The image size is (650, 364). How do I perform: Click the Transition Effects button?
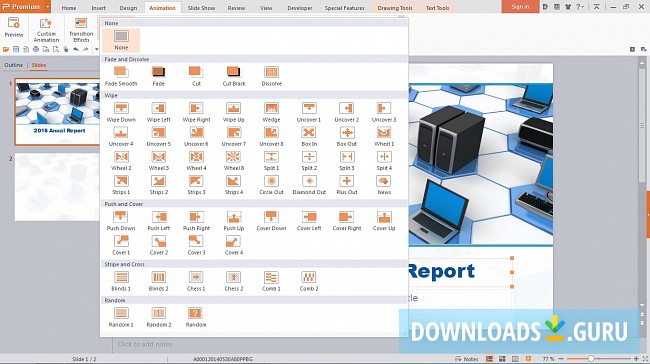81,30
